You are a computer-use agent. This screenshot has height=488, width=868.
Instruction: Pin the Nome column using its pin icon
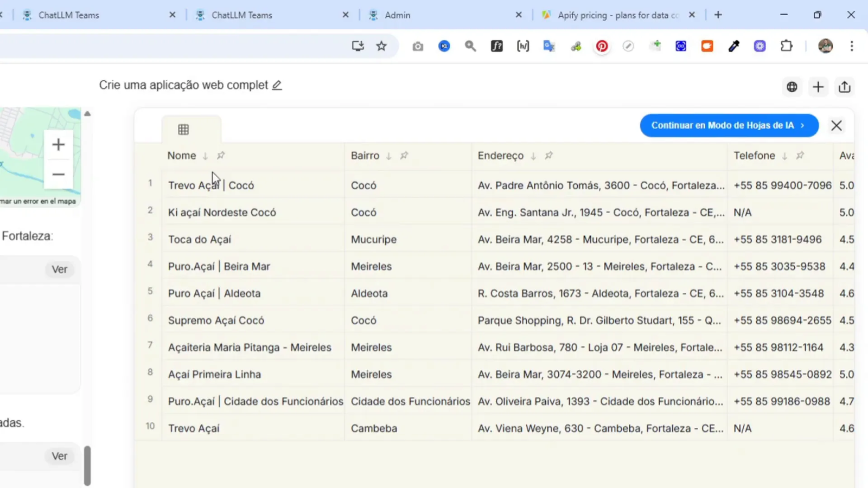221,156
